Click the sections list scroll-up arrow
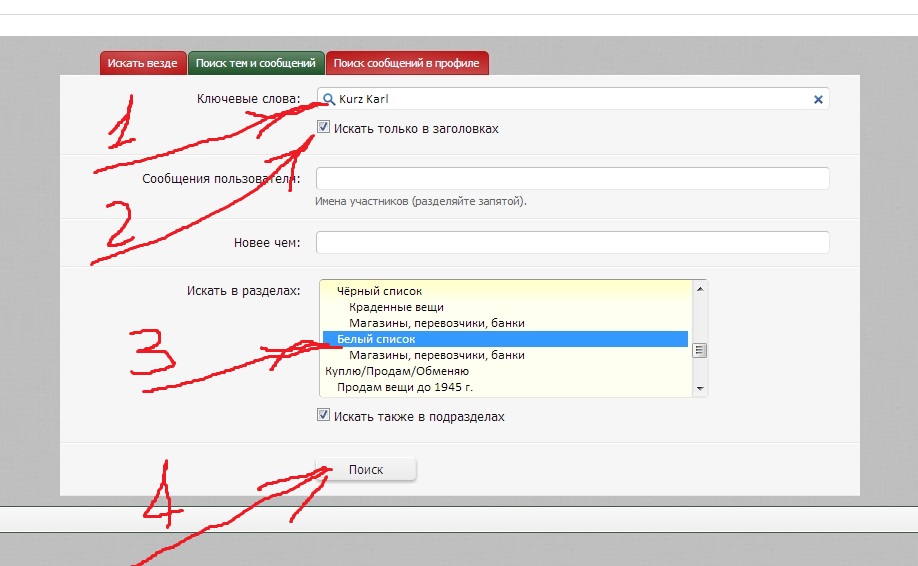 pos(699,289)
